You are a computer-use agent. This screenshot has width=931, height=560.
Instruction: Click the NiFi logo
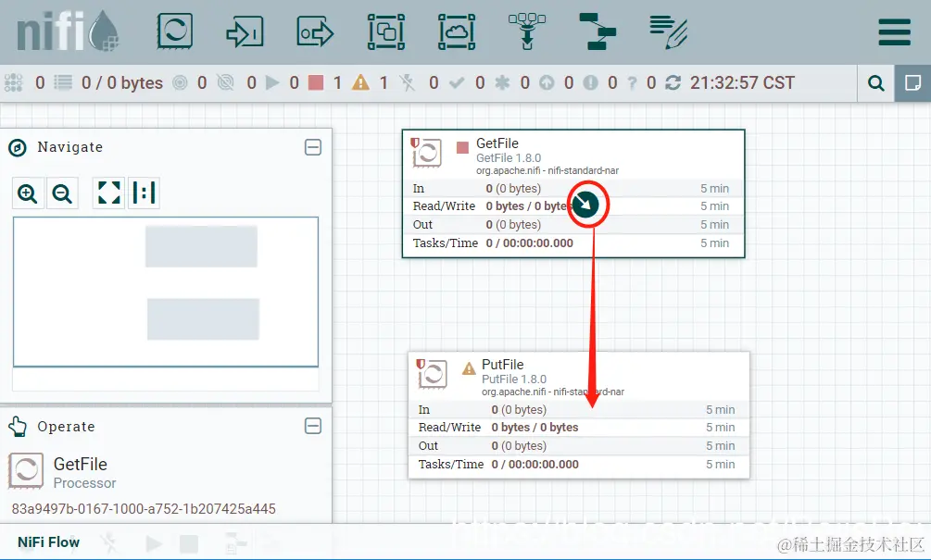tap(68, 31)
